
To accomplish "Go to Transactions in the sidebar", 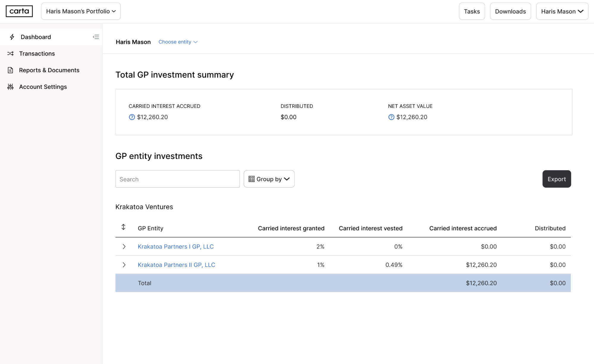I will [x=37, y=53].
